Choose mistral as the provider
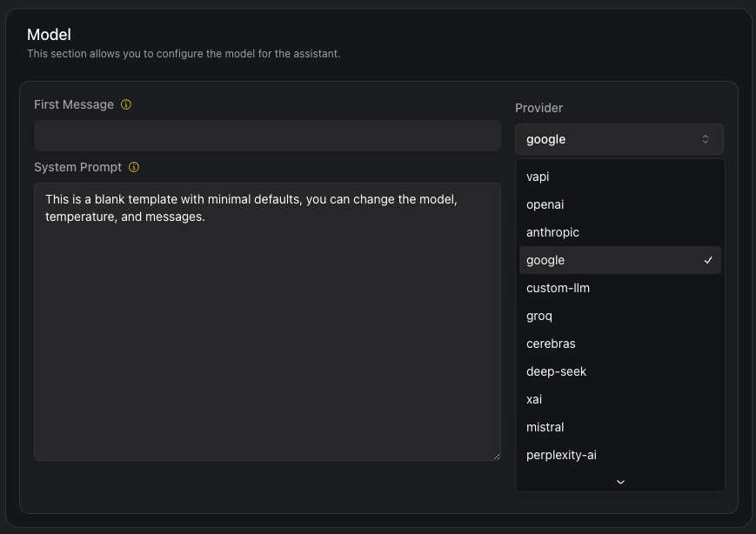 point(545,427)
